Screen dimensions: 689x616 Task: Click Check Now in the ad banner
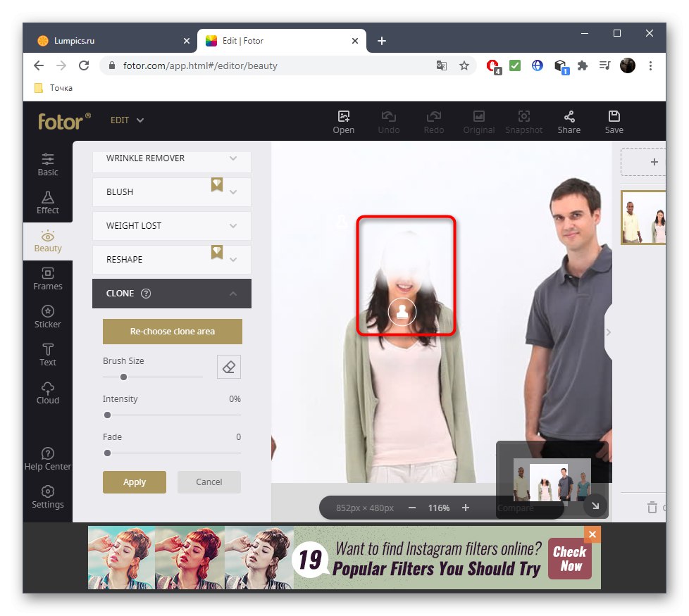(x=570, y=559)
